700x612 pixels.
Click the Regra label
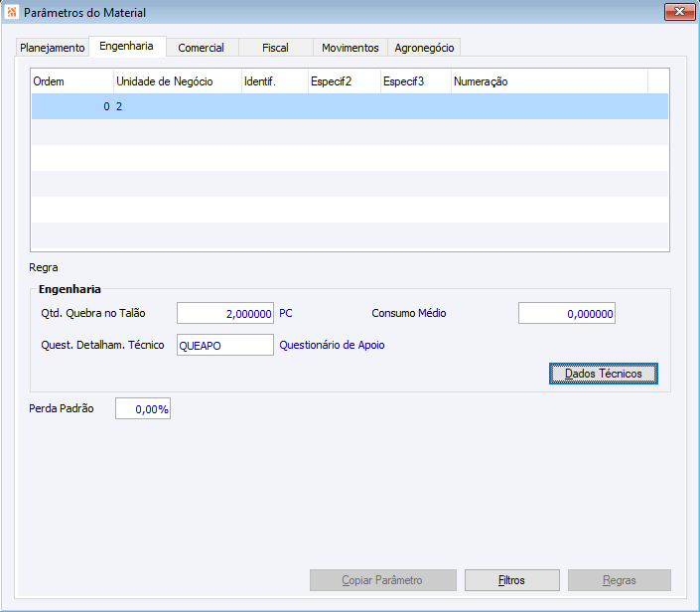coord(44,267)
